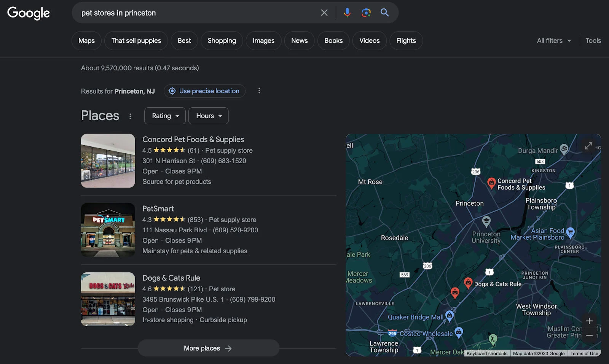The width and height of the screenshot is (609, 364).
Task: Click Dogs & Cats Rule map pin
Action: (x=468, y=283)
